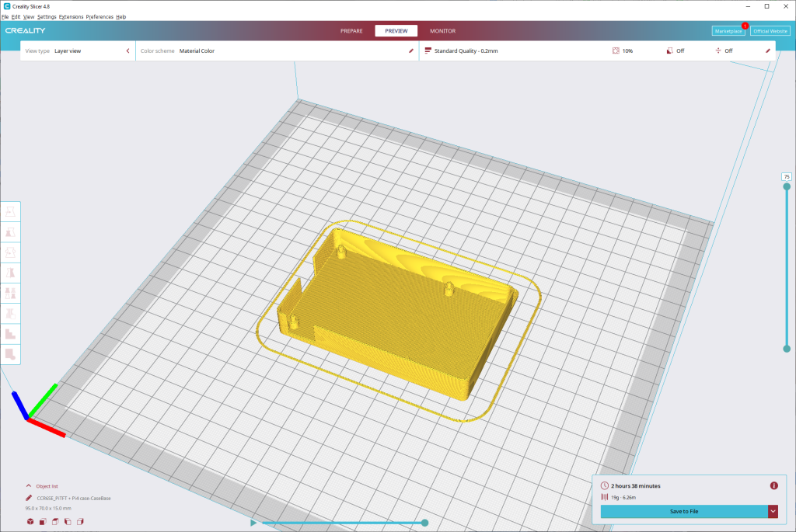This screenshot has height=532, width=796.
Task: Click the model name CCR6SE_PiTFT + Pi4 case-CaseBase
Action: (74, 498)
